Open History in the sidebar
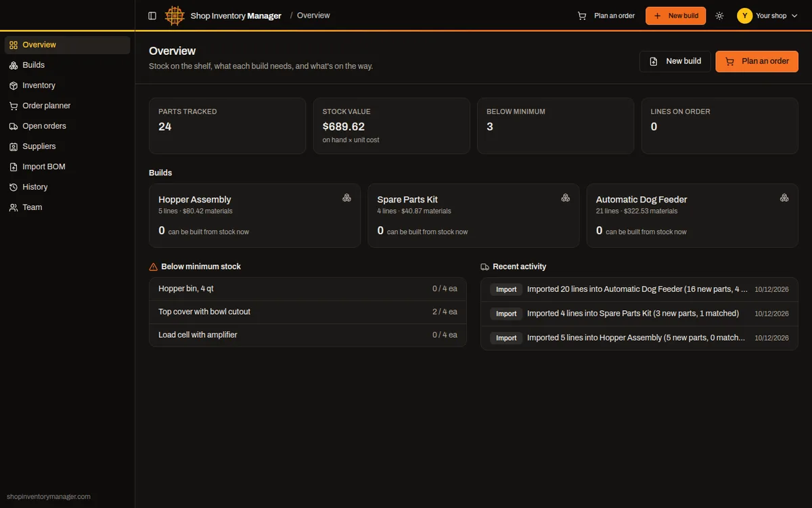The height and width of the screenshot is (508, 812). 67,187
